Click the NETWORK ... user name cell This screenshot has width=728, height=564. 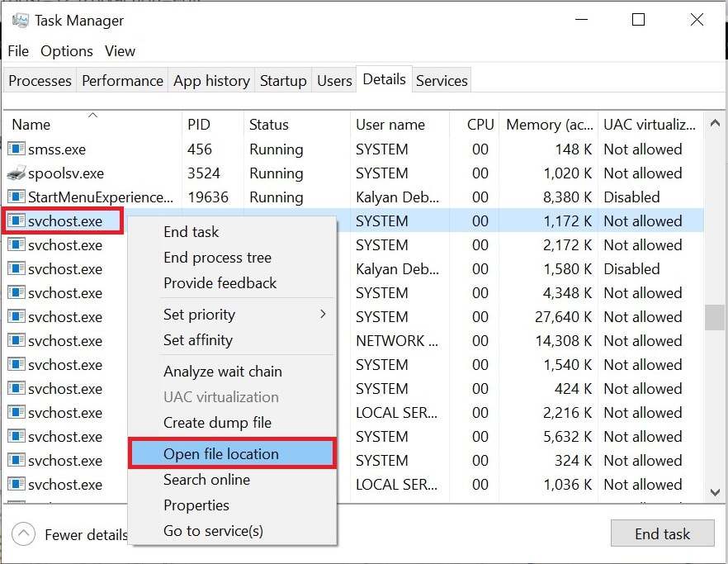tap(397, 340)
